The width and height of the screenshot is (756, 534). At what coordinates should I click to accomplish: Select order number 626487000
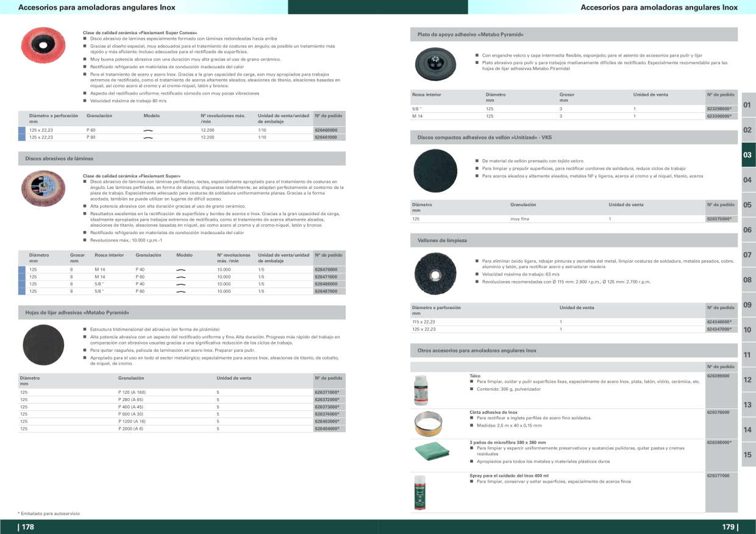tap(326, 291)
